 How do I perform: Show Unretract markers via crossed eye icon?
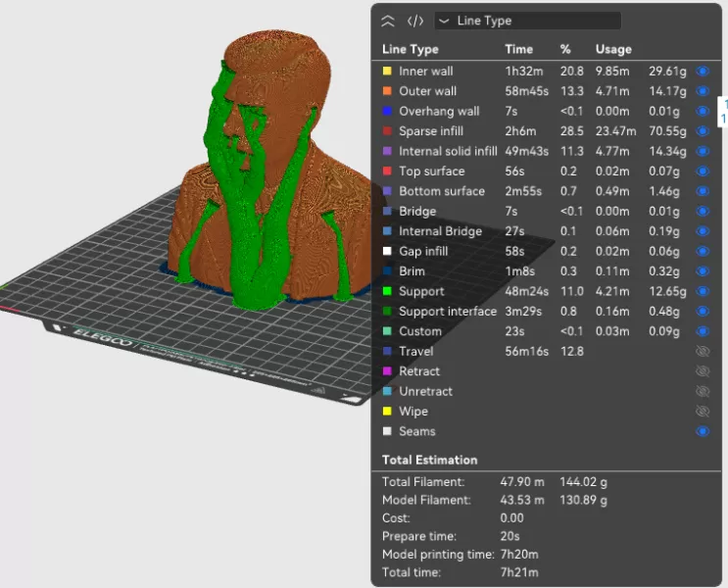coord(703,391)
